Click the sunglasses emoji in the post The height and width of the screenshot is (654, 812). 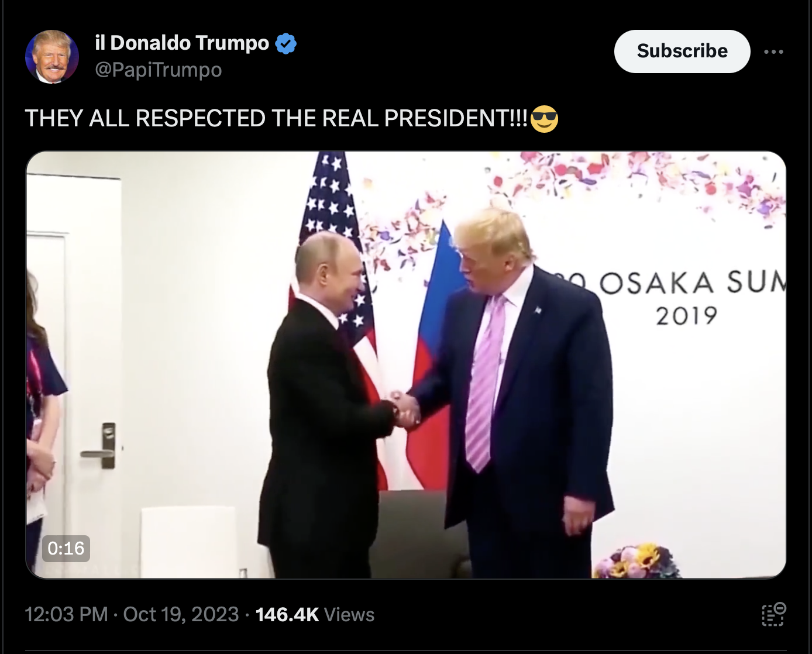coord(545,119)
